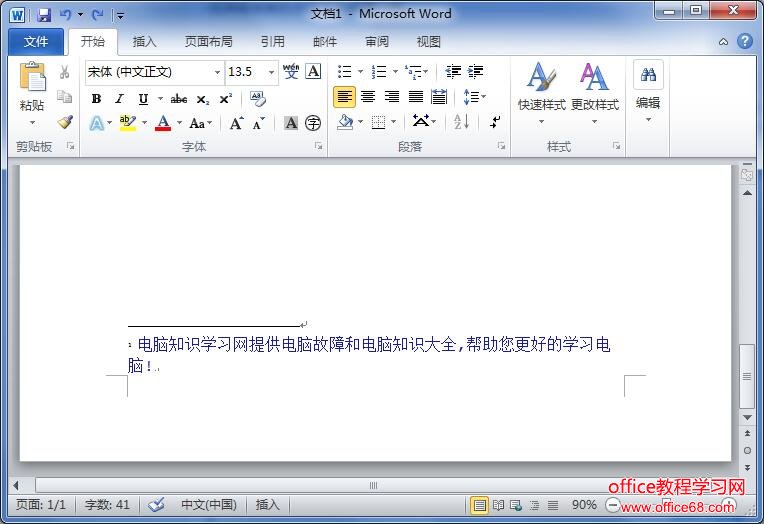This screenshot has width=764, height=524.
Task: Cut selection with the scissors icon
Action: [64, 72]
